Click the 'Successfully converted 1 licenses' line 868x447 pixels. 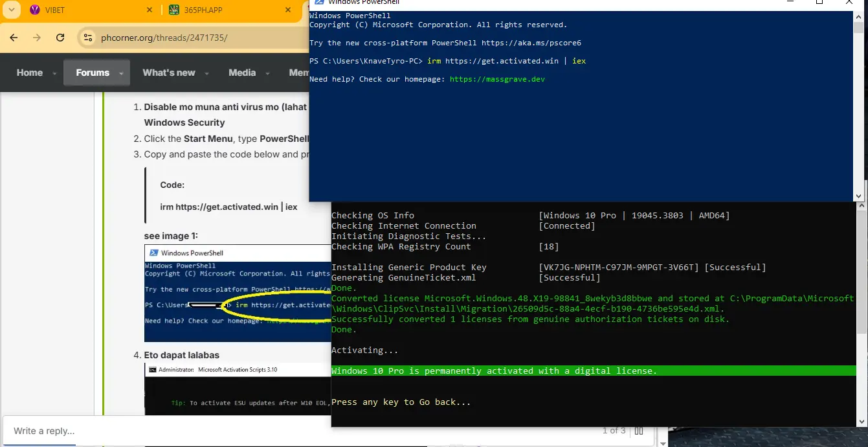click(531, 319)
